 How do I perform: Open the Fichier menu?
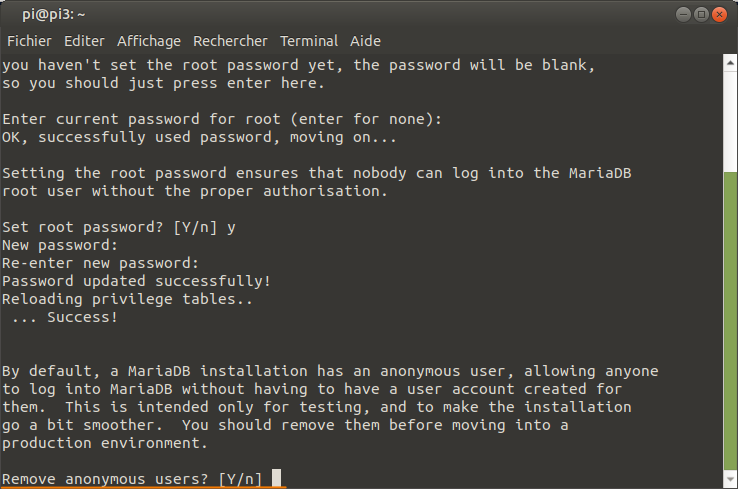[x=29, y=41]
